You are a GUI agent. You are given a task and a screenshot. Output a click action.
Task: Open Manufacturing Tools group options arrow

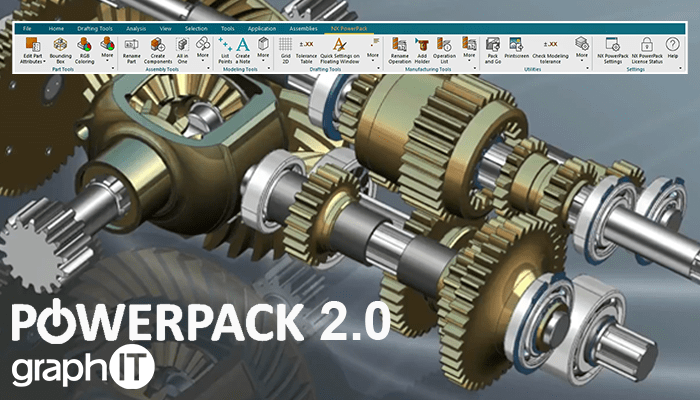pos(475,69)
